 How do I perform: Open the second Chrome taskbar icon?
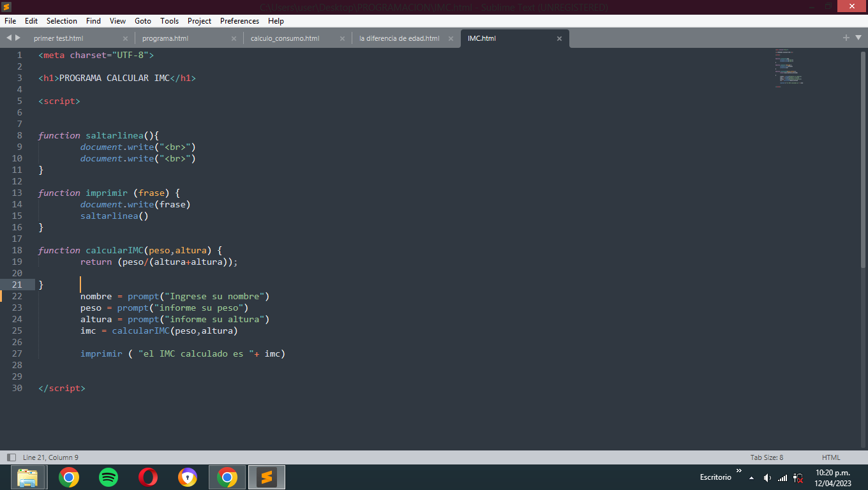click(227, 477)
